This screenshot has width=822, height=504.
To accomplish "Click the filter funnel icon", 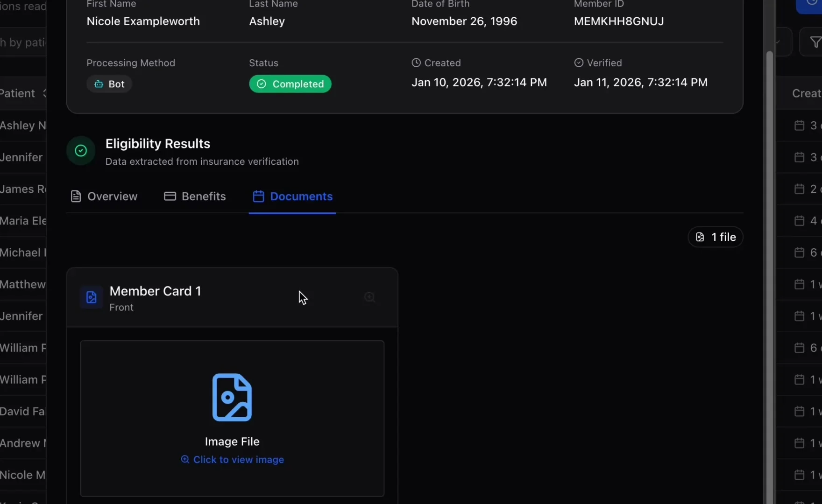I will [x=815, y=42].
